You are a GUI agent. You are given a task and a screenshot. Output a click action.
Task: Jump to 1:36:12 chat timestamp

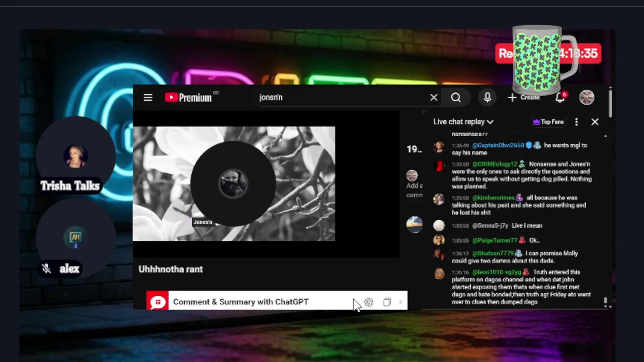pos(460,253)
